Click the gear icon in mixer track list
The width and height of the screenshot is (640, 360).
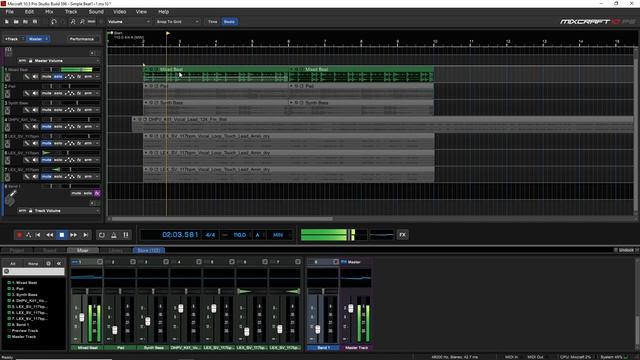(49, 264)
